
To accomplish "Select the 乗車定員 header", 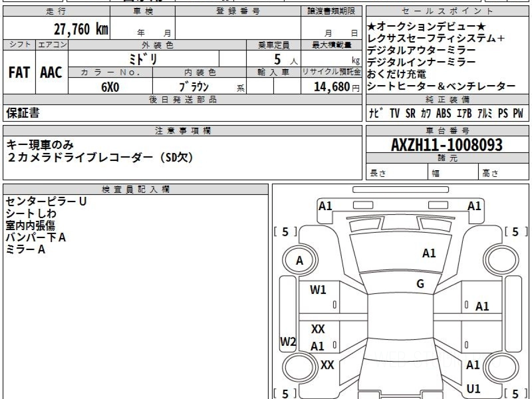I will click(x=274, y=45).
